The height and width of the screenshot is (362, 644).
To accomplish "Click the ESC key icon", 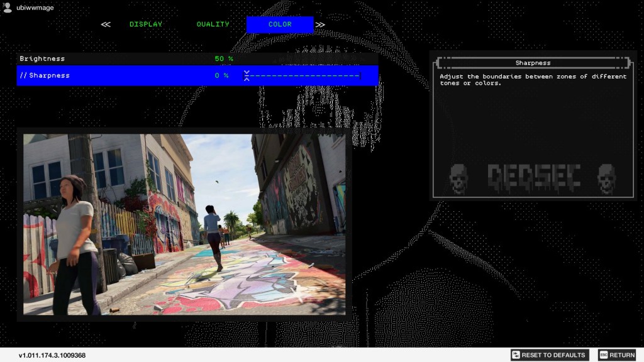I will [x=603, y=355].
